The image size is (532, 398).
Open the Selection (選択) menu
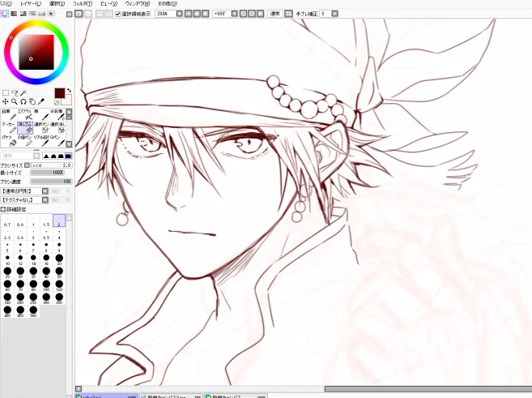click(57, 4)
